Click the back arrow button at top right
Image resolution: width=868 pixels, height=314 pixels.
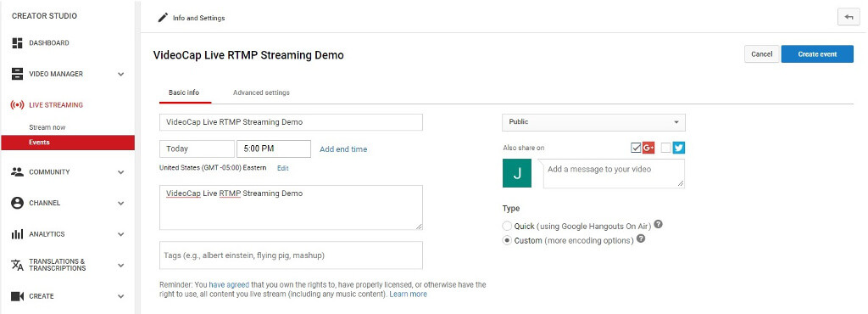click(x=849, y=17)
